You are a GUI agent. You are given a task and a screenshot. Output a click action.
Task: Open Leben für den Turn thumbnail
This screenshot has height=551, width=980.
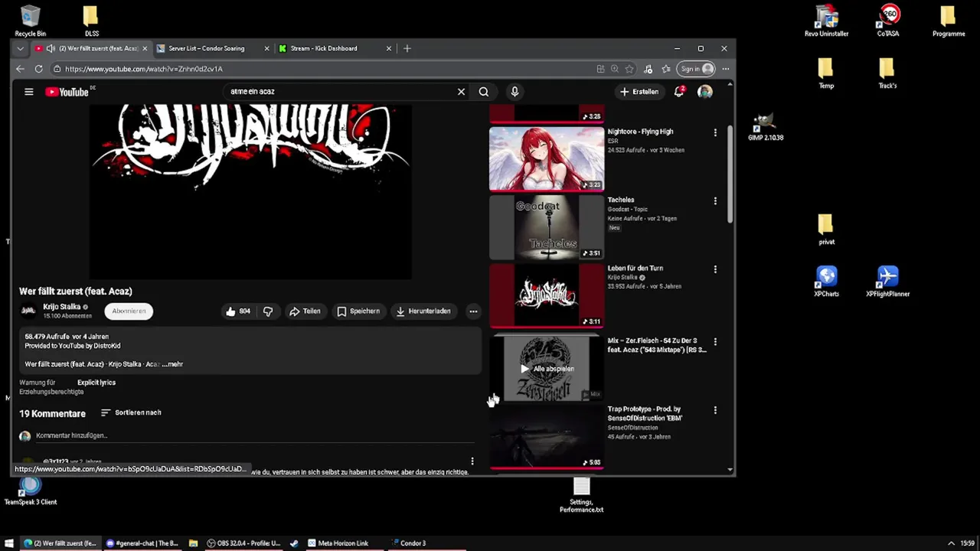click(547, 296)
